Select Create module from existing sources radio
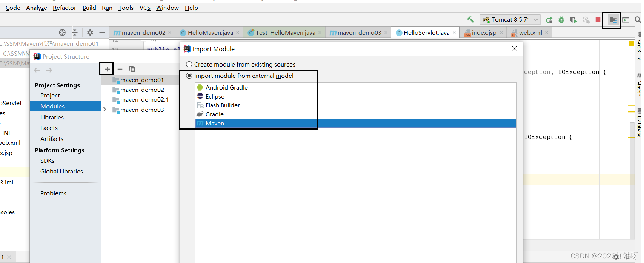The height and width of the screenshot is (263, 644). pyautogui.click(x=189, y=64)
